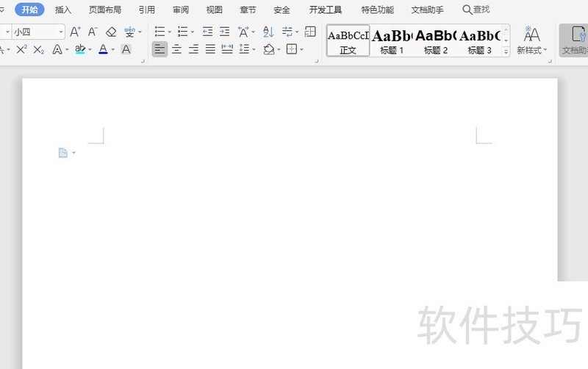Click the character shading icon
Viewport: 588px width, 369px height.
126,49
